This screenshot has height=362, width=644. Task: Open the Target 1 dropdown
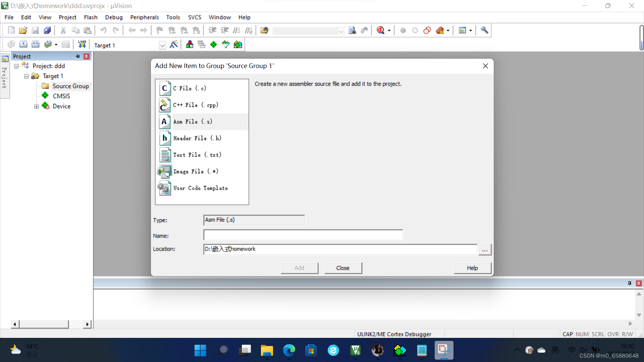coord(162,45)
